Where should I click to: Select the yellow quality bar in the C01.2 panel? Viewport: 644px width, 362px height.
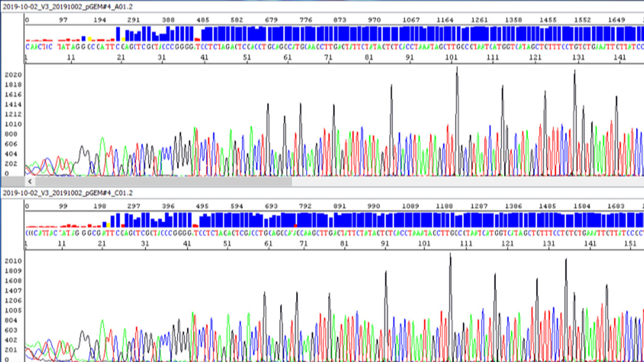pyautogui.click(x=108, y=225)
